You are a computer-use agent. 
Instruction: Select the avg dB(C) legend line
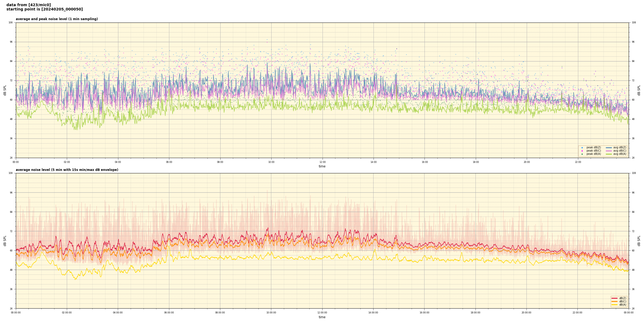pyautogui.click(x=609, y=151)
